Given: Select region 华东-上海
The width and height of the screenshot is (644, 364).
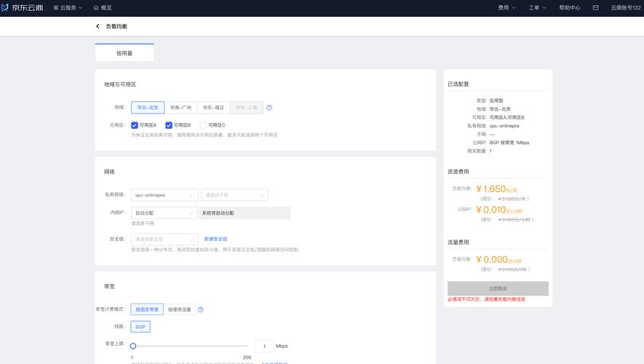Looking at the screenshot, I should 247,108.
